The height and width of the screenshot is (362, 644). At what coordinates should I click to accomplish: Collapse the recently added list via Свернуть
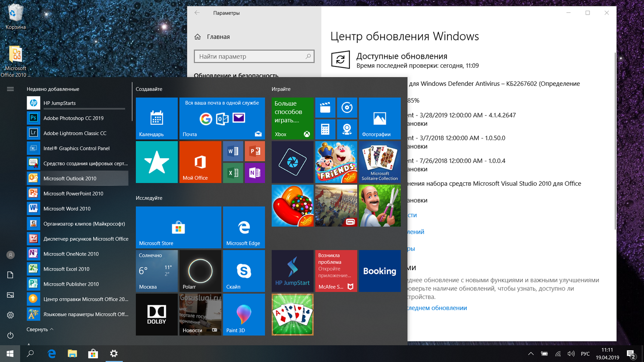40,329
